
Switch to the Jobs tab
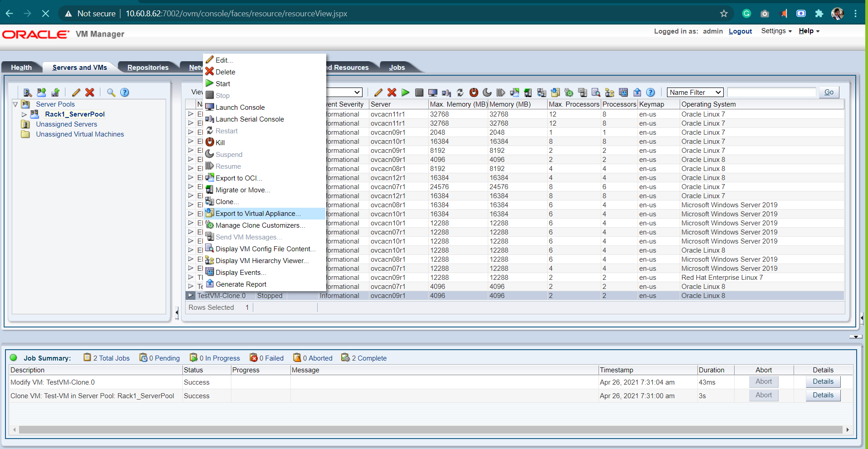[x=397, y=68]
